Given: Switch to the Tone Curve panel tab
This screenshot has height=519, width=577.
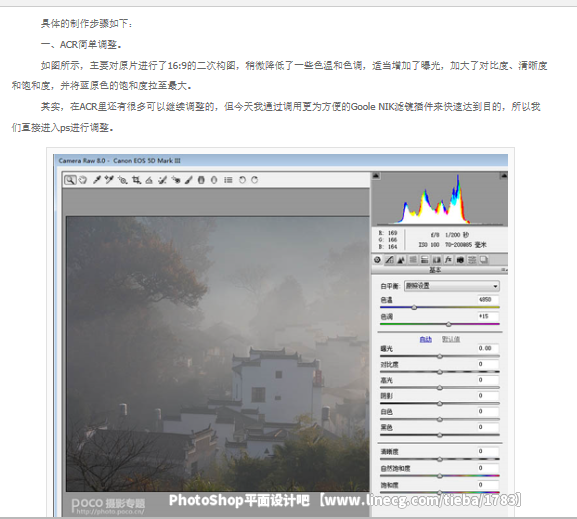Looking at the screenshot, I should (389, 260).
